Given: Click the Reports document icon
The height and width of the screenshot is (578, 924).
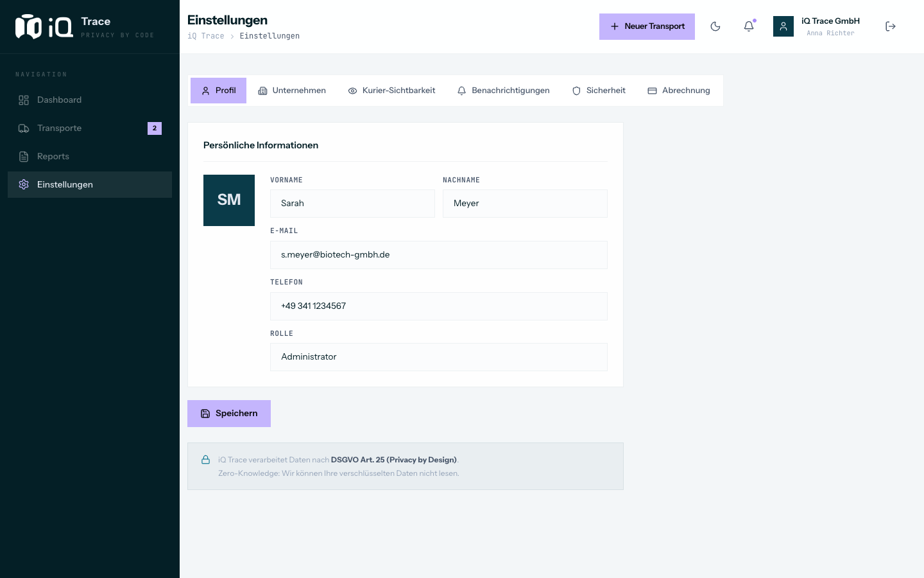Looking at the screenshot, I should click(24, 157).
